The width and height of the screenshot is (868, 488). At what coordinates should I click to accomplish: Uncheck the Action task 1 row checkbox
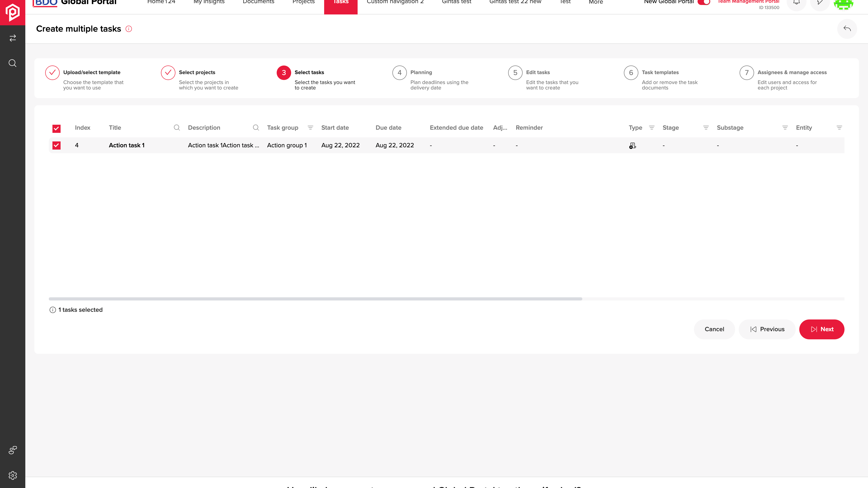(x=57, y=145)
